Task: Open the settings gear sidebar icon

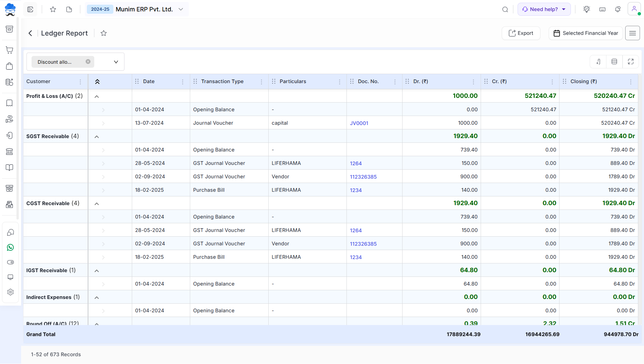Action: click(10, 292)
